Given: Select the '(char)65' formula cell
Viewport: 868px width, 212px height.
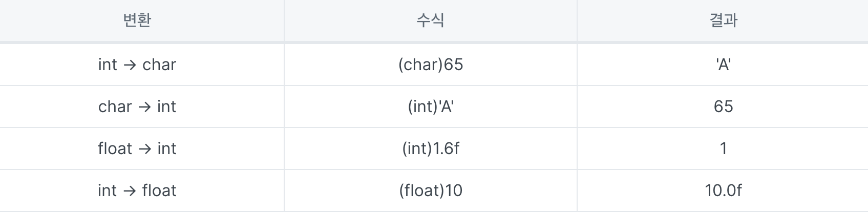Looking at the screenshot, I should pos(431,65).
